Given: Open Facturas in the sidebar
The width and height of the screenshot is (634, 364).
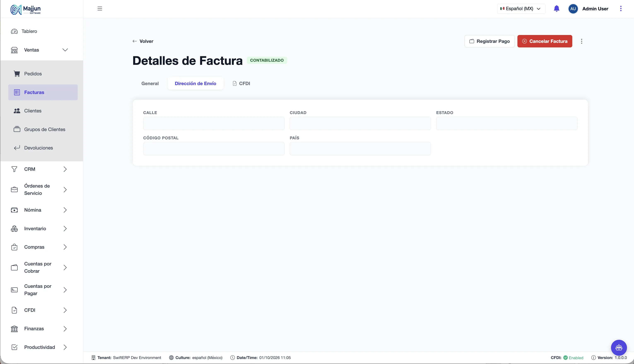Looking at the screenshot, I should (43, 92).
